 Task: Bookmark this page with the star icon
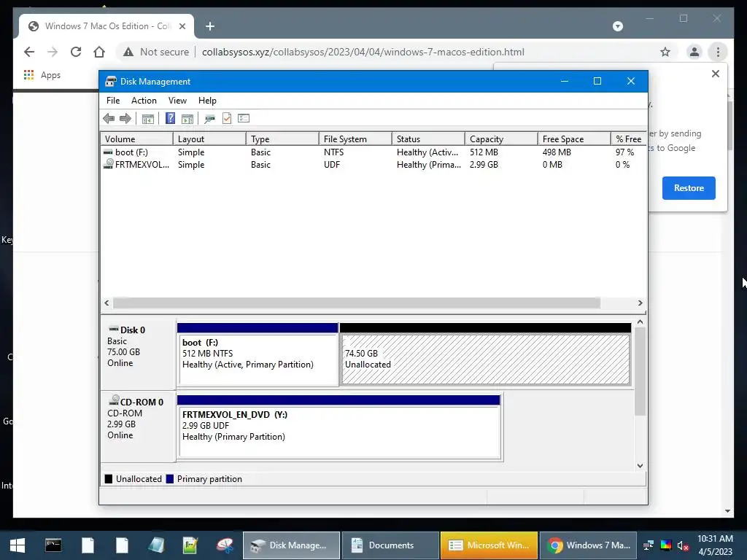[x=665, y=52]
